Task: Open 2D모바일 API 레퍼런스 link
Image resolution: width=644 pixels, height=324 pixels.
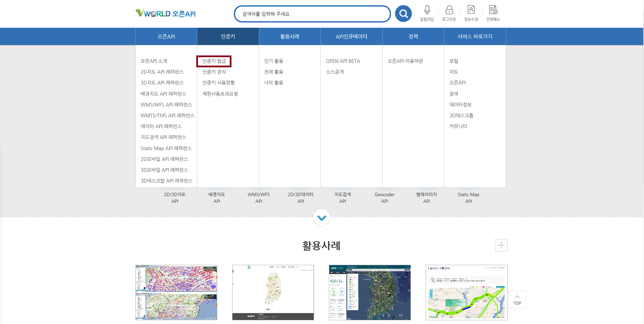Action: tap(164, 159)
